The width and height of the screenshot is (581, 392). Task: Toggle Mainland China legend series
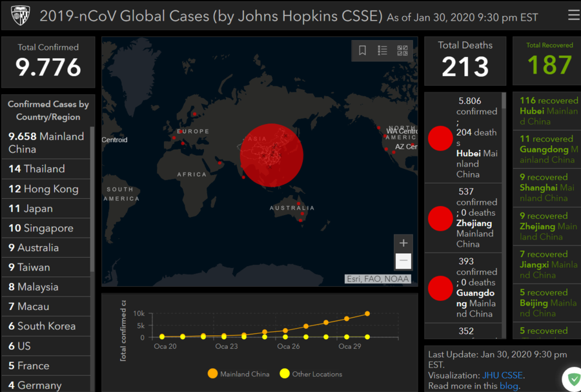pos(239,374)
